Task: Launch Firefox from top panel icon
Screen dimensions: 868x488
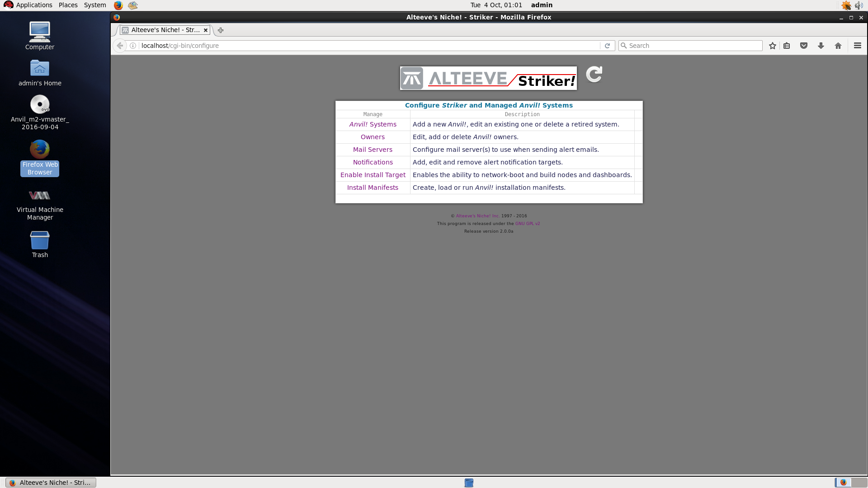Action: tap(118, 5)
